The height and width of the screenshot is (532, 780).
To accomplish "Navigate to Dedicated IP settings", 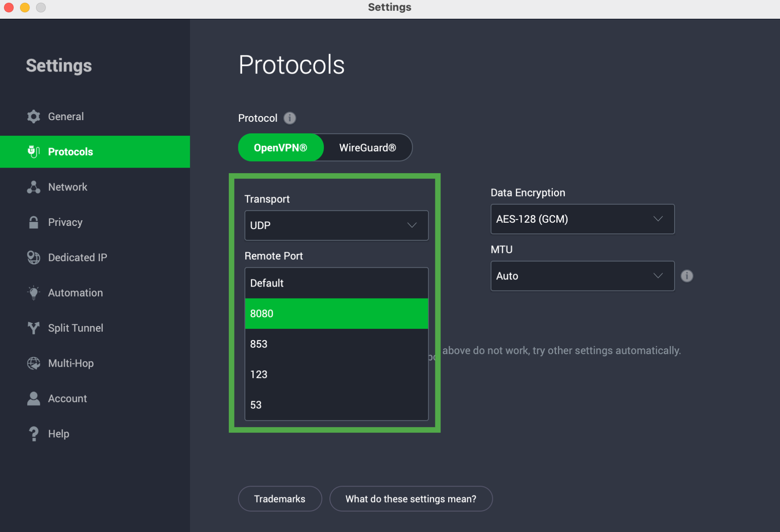I will pos(77,257).
